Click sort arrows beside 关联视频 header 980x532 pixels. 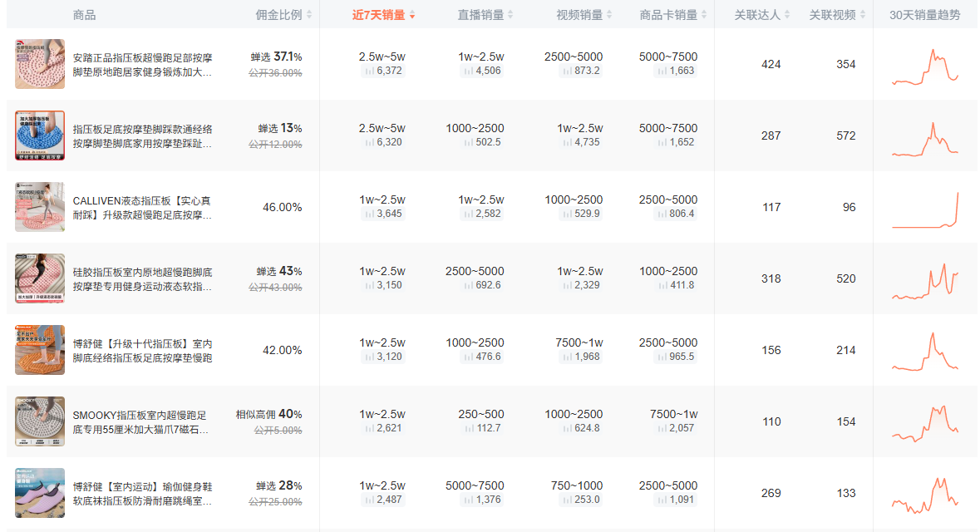tap(863, 15)
